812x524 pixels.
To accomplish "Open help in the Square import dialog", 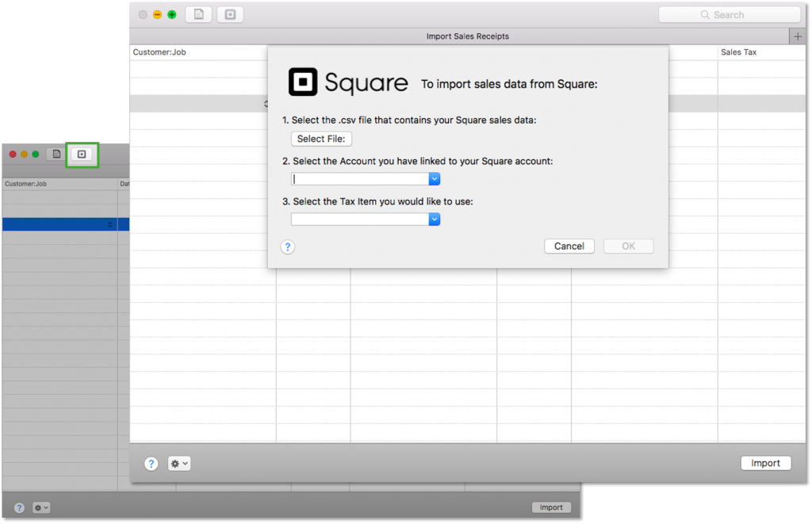I will coord(287,247).
